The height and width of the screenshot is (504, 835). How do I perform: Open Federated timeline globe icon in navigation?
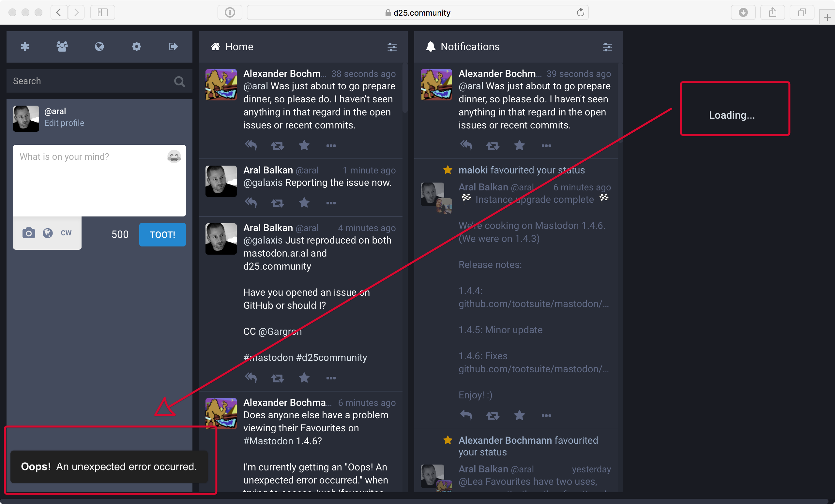click(99, 46)
